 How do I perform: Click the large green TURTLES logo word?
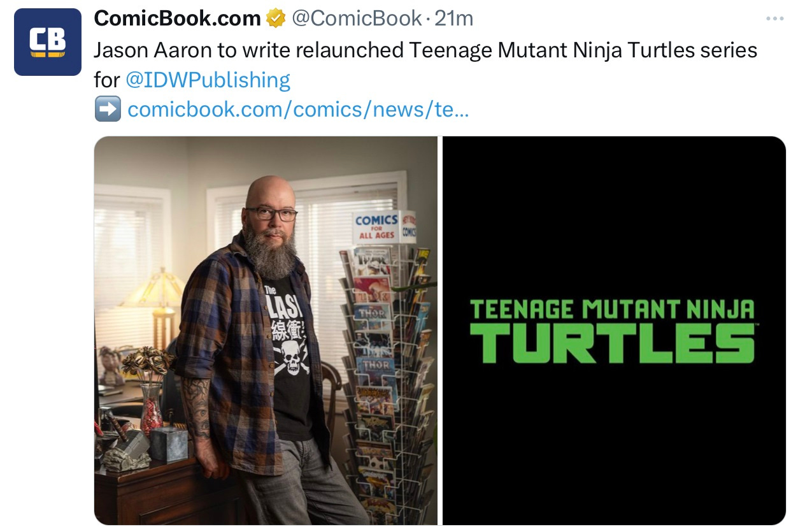(x=612, y=343)
